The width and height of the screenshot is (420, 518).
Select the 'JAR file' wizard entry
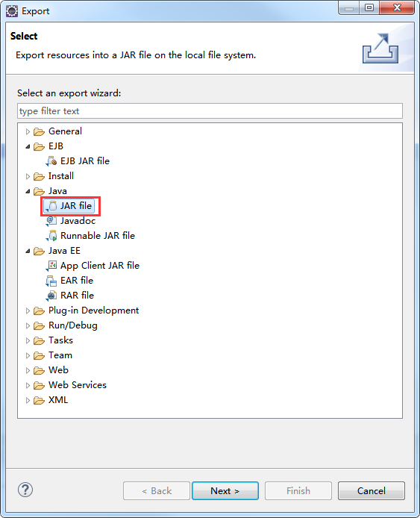(76, 206)
